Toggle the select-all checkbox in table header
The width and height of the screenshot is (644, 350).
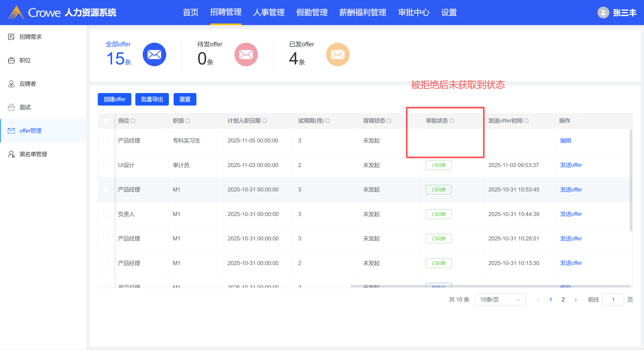pyautogui.click(x=106, y=121)
